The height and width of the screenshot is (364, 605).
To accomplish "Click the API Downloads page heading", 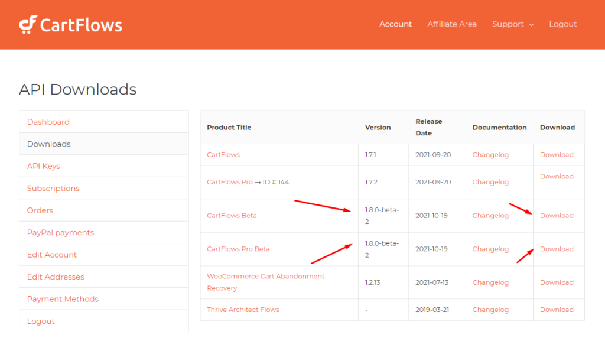I will click(x=77, y=90).
